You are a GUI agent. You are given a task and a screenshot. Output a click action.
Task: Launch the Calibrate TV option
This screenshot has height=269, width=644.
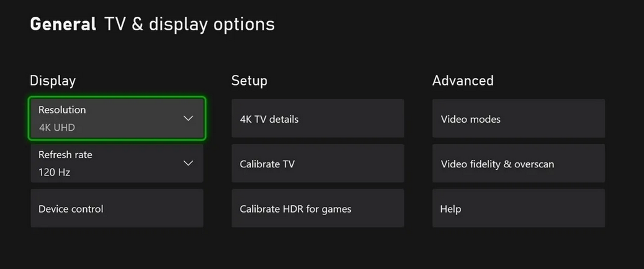318,164
